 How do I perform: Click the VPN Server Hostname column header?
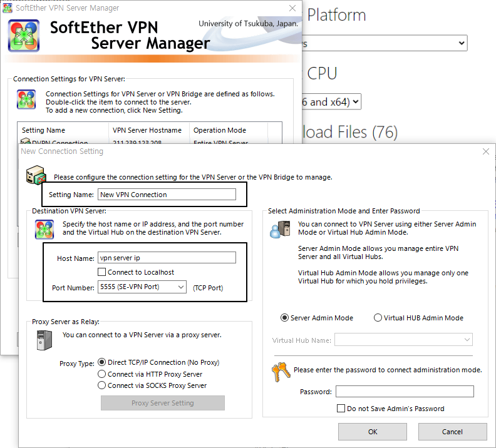[149, 130]
